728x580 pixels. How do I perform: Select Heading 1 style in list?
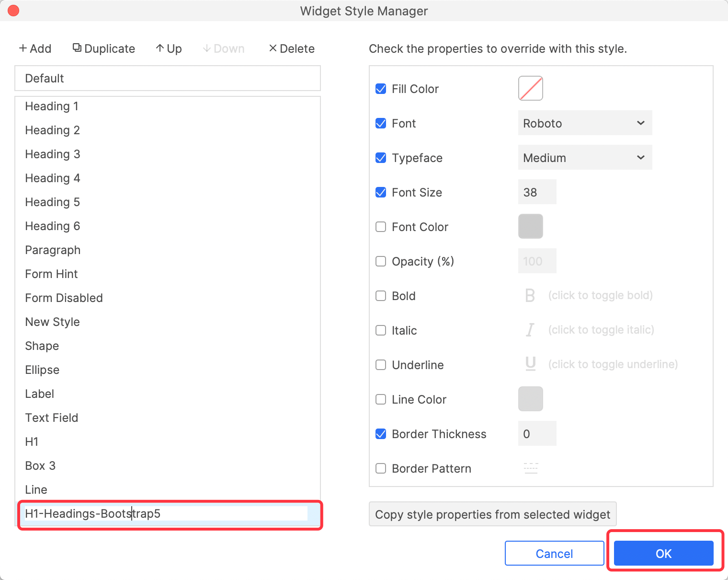tap(52, 106)
